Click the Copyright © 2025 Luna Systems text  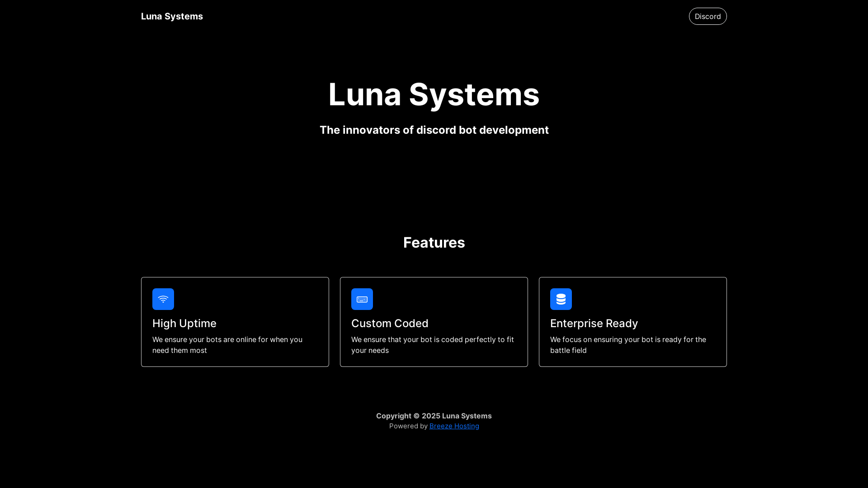coord(434,416)
